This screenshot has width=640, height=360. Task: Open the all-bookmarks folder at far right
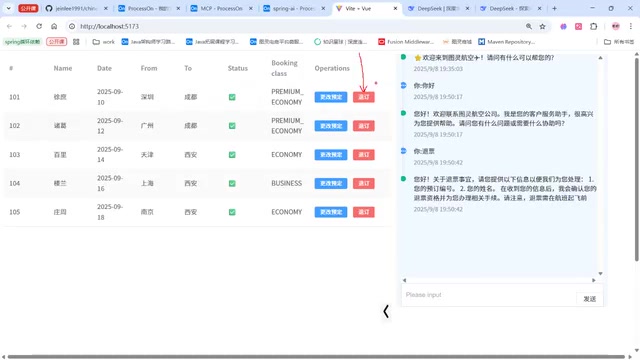[619, 42]
